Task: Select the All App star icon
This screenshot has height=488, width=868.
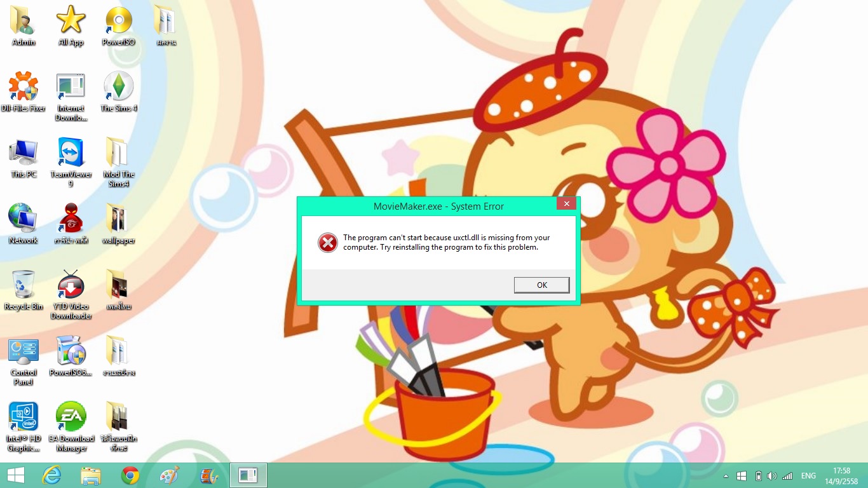Action: 71,27
